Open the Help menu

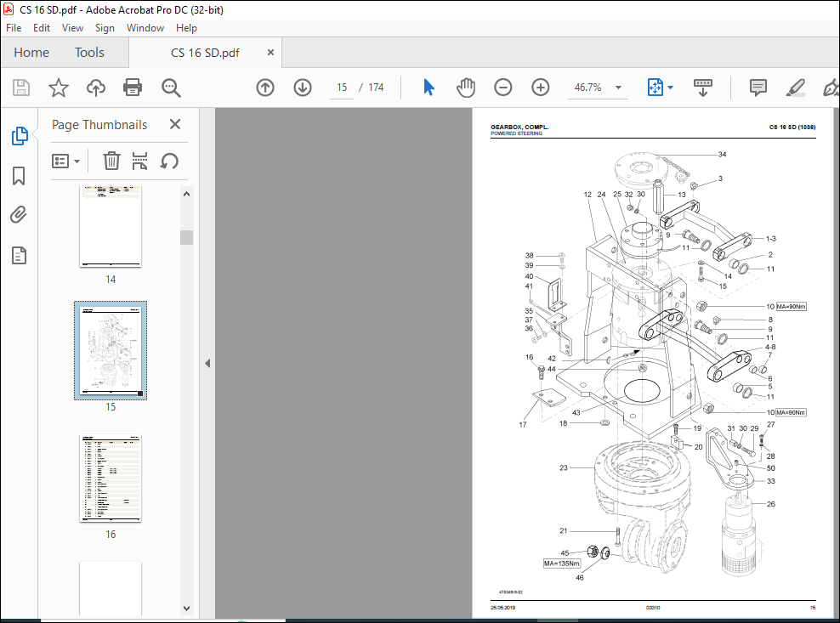(x=186, y=28)
